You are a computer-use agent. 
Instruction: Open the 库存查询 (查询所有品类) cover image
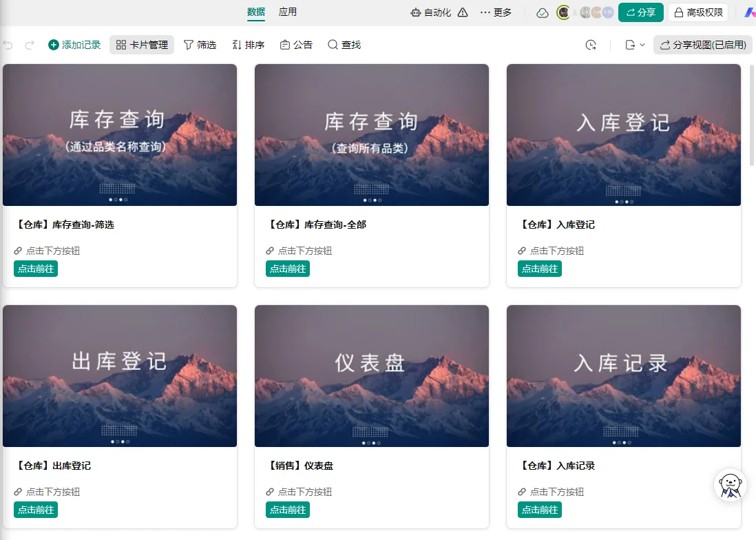372,135
